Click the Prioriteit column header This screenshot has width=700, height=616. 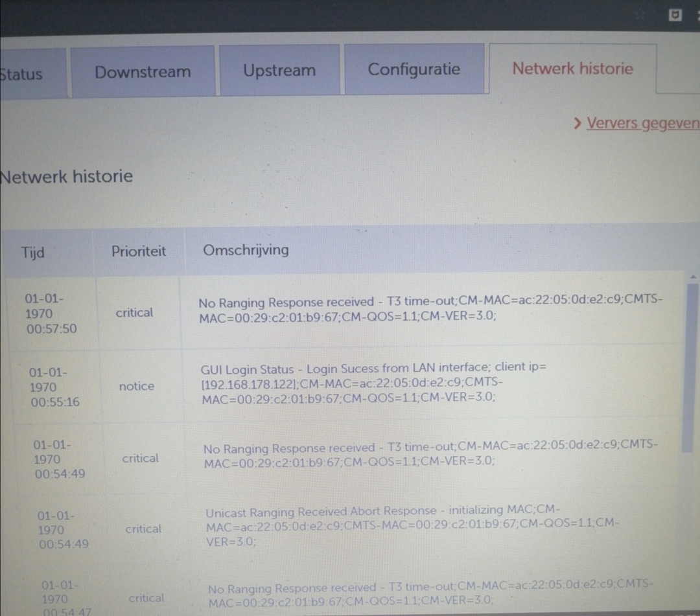click(139, 251)
